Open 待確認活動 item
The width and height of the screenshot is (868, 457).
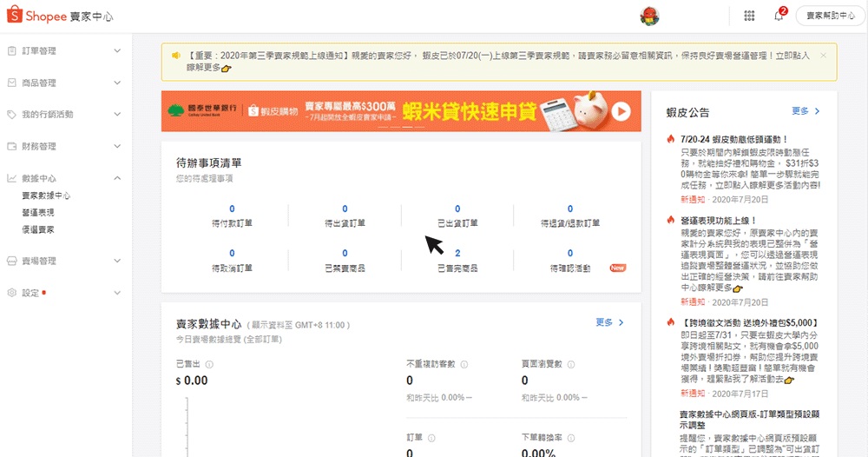pyautogui.click(x=570, y=268)
